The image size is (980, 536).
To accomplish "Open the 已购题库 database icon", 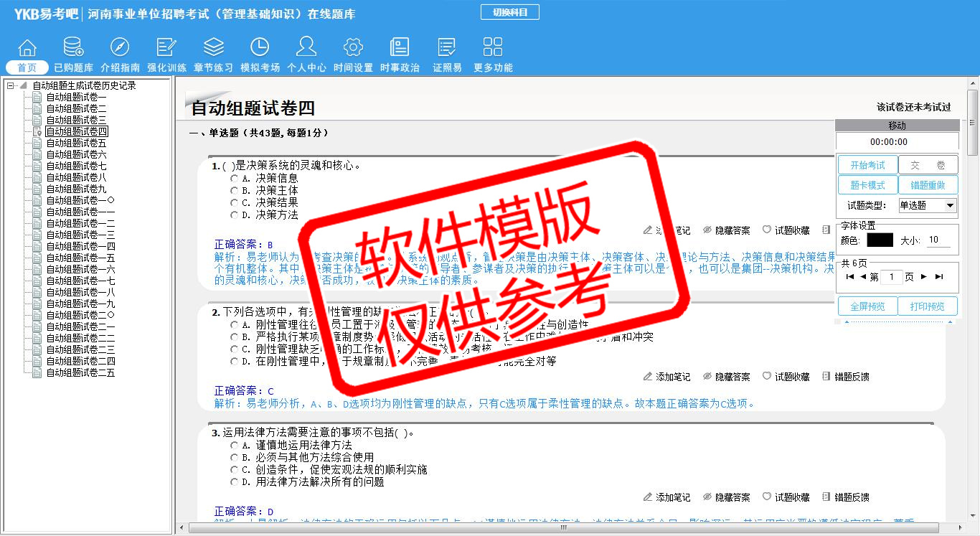I will [x=73, y=48].
